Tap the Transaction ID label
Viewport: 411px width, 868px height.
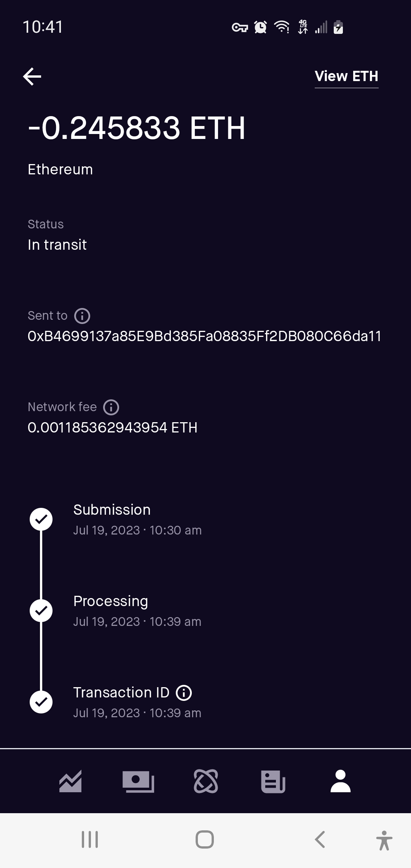tap(121, 692)
